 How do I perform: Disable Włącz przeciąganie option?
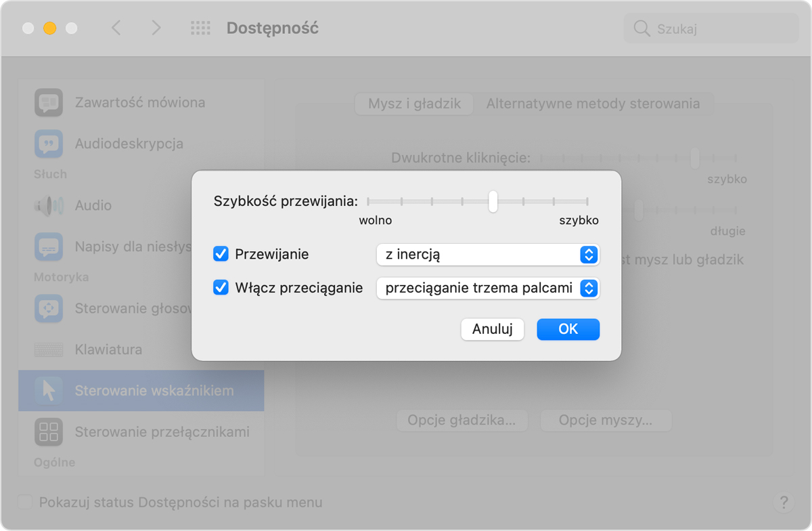click(220, 288)
